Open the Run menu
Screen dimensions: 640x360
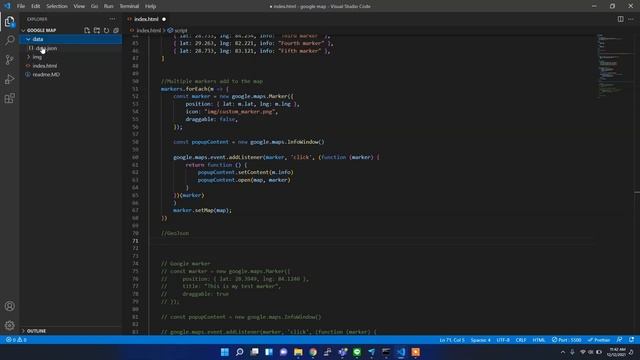(x=109, y=6)
